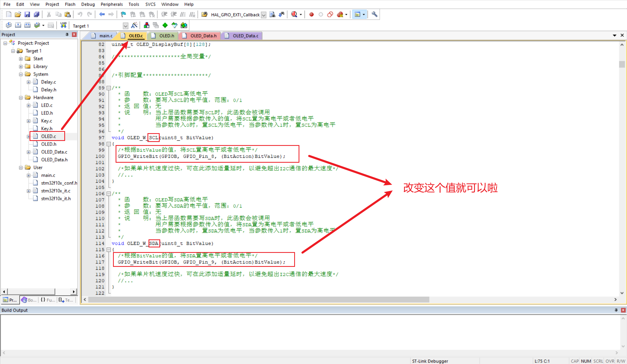Open Find in Files icon
The width and height of the screenshot is (627, 364).
(x=205, y=15)
